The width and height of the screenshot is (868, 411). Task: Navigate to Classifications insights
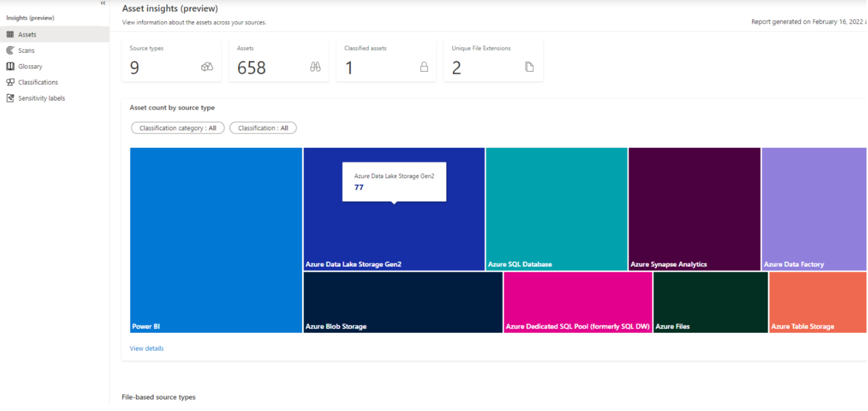pyautogui.click(x=54, y=82)
